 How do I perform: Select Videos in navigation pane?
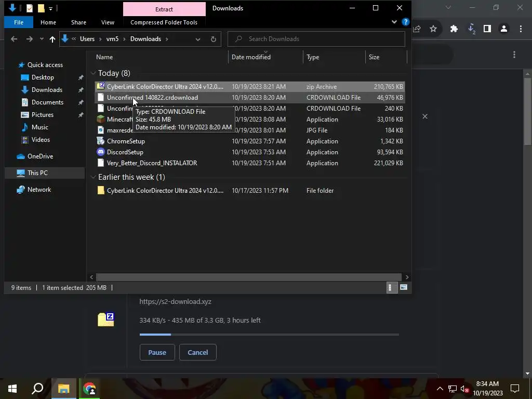click(41, 139)
